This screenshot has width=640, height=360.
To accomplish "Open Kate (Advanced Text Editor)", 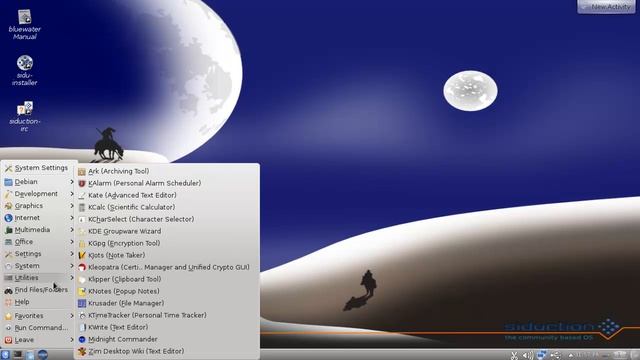I will pos(167,195).
